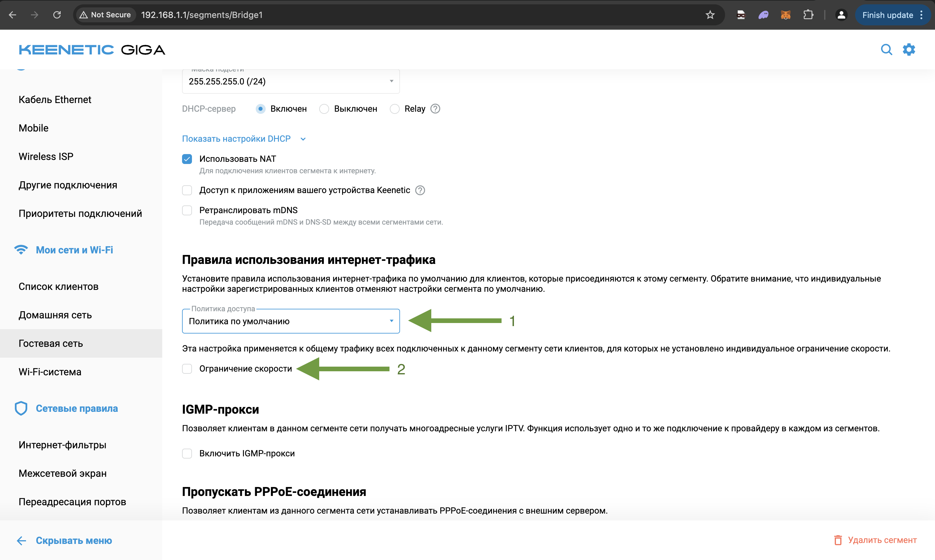Image resolution: width=935 pixels, height=560 pixels.
Task: Click the shield icon beside Сетевые правила
Action: [21, 408]
